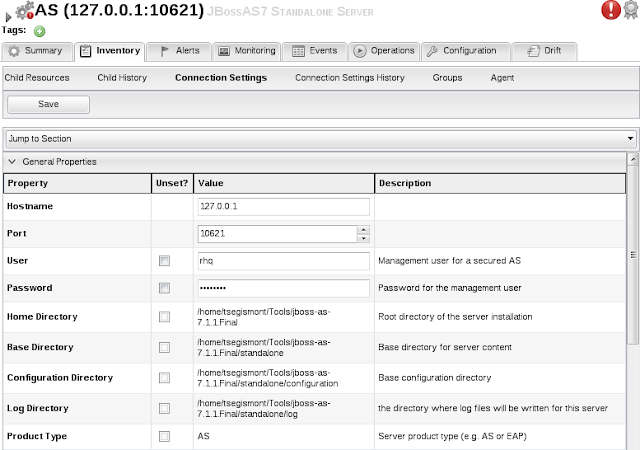
Task: Toggle Unset checkbox for Password
Action: pyautogui.click(x=164, y=288)
